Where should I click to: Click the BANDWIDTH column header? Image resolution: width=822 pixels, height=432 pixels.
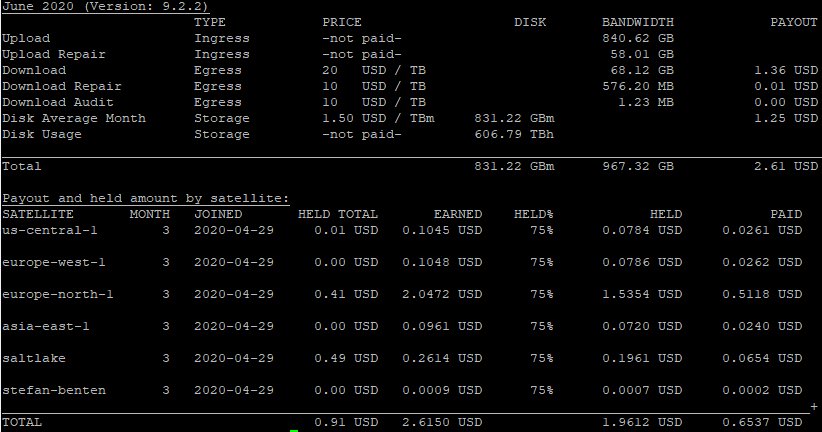[637, 22]
